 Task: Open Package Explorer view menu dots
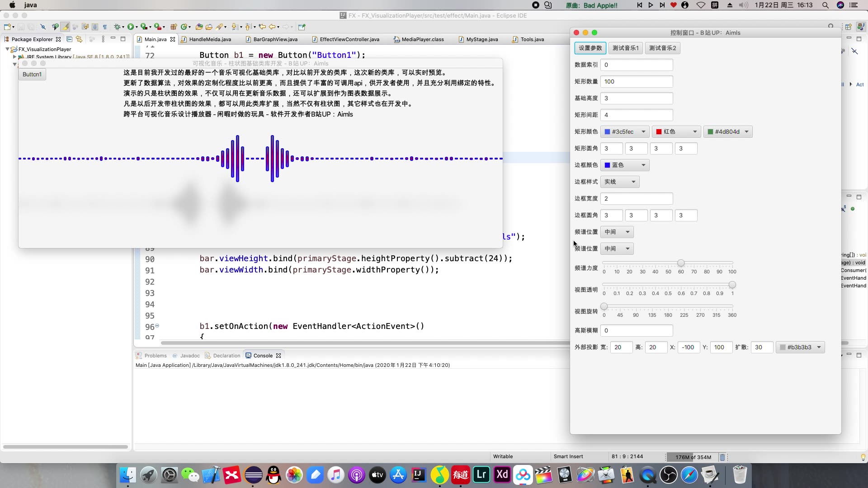pyautogui.click(x=103, y=39)
